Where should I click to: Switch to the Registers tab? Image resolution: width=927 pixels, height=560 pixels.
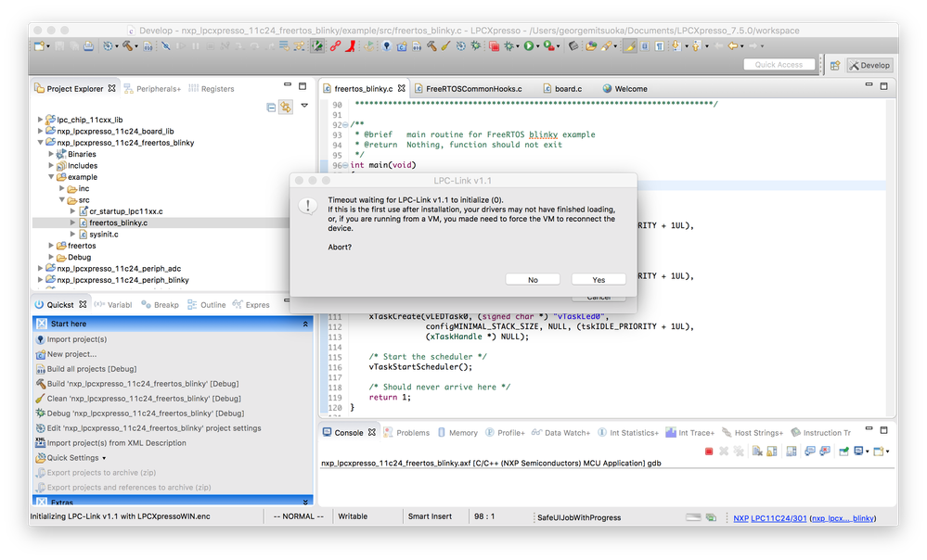pyautogui.click(x=212, y=89)
